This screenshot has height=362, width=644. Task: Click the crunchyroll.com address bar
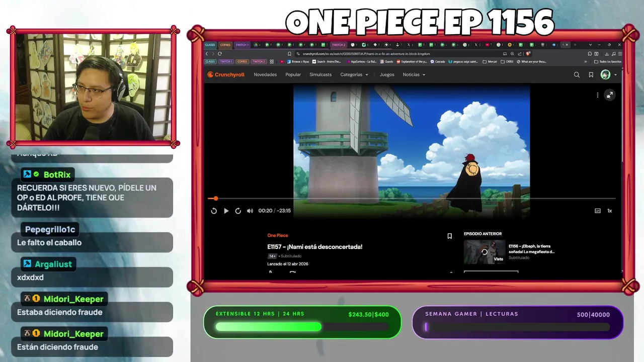coord(397,54)
